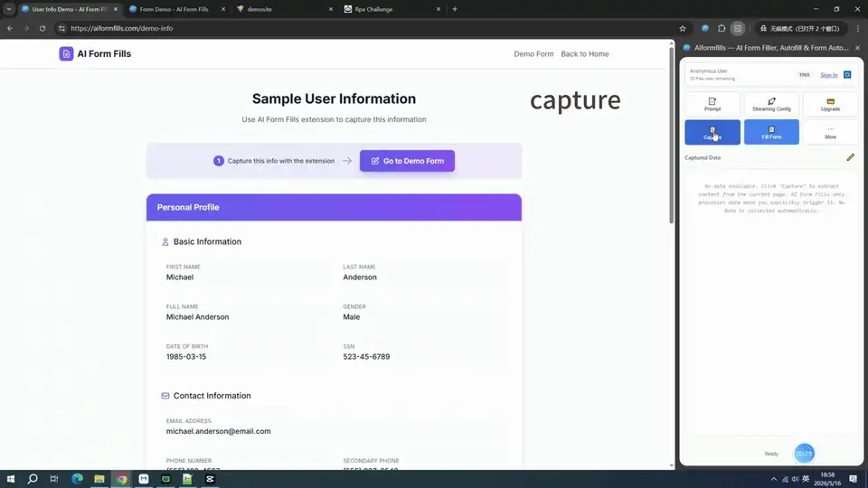Click the pencil edit icon for Captured Data
Viewport: 868px width, 488px height.
pos(850,157)
